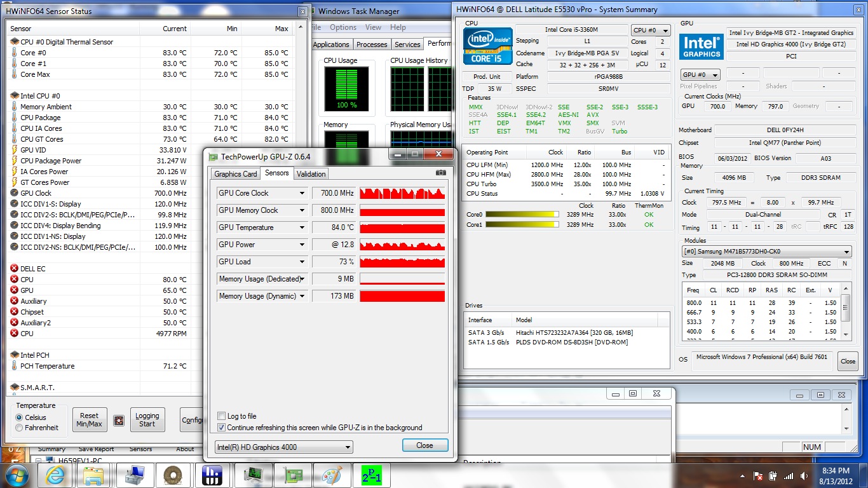Switch to HWiNFO64 from the taskbar

coord(211,475)
